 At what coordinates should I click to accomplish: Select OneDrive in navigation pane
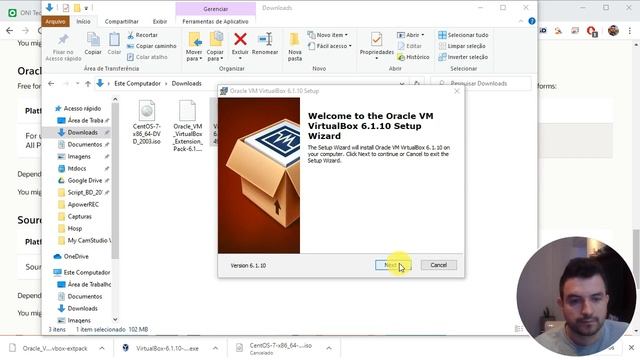(x=76, y=257)
